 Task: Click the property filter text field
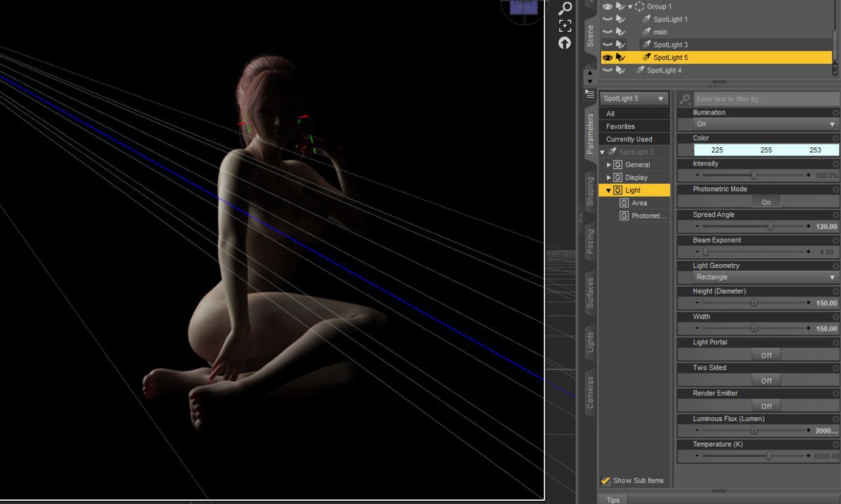pos(766,99)
